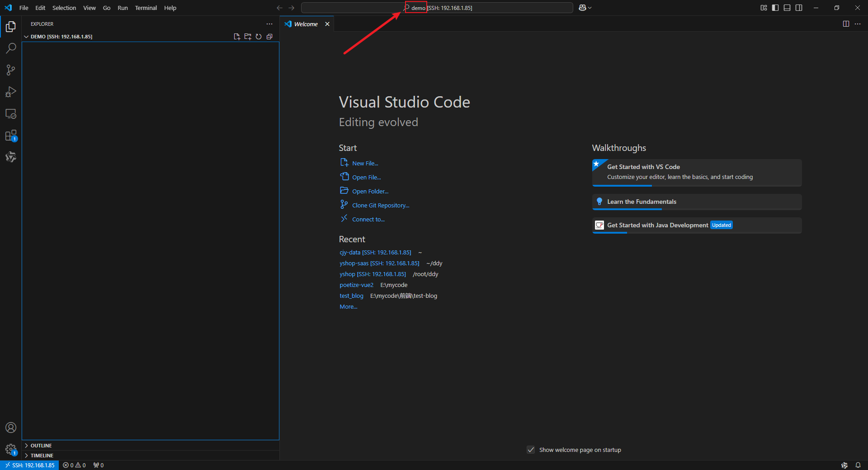The height and width of the screenshot is (470, 868).
Task: Toggle the primary side bar
Action: [x=775, y=8]
